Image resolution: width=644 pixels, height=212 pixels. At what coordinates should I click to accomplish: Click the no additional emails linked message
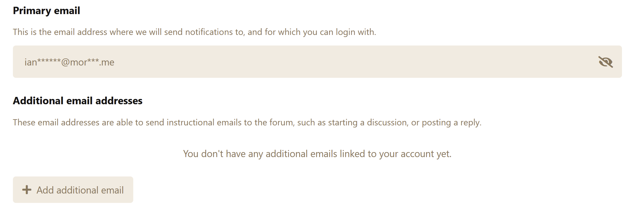[317, 154]
